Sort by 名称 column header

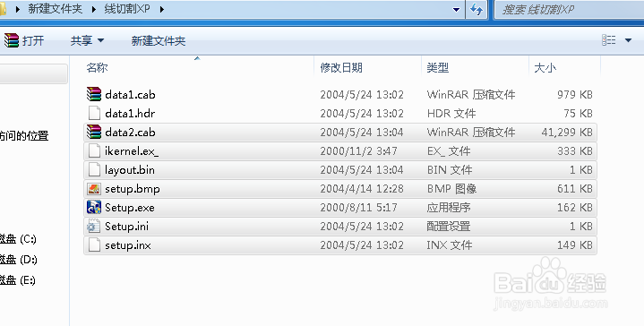click(98, 68)
